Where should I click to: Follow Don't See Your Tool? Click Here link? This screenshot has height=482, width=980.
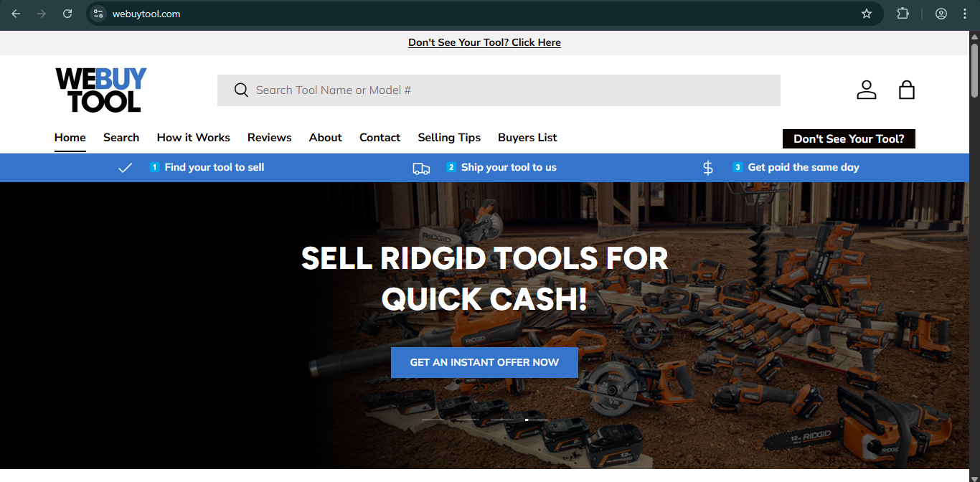484,42
